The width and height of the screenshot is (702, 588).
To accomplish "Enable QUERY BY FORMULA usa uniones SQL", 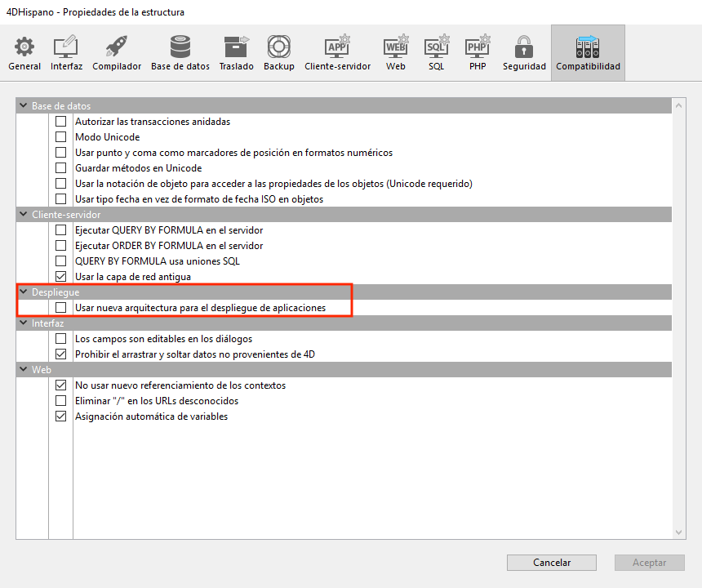I will coord(61,261).
